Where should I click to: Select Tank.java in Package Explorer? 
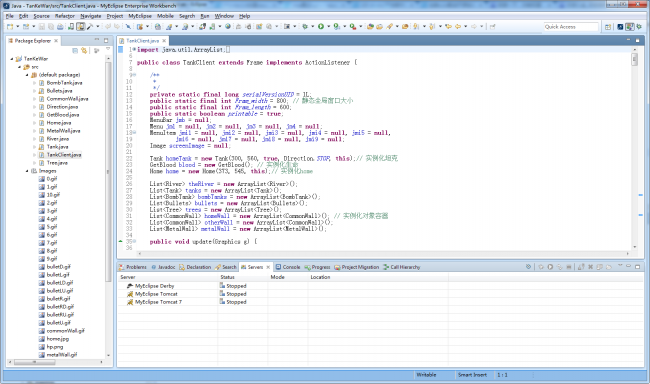click(57, 147)
